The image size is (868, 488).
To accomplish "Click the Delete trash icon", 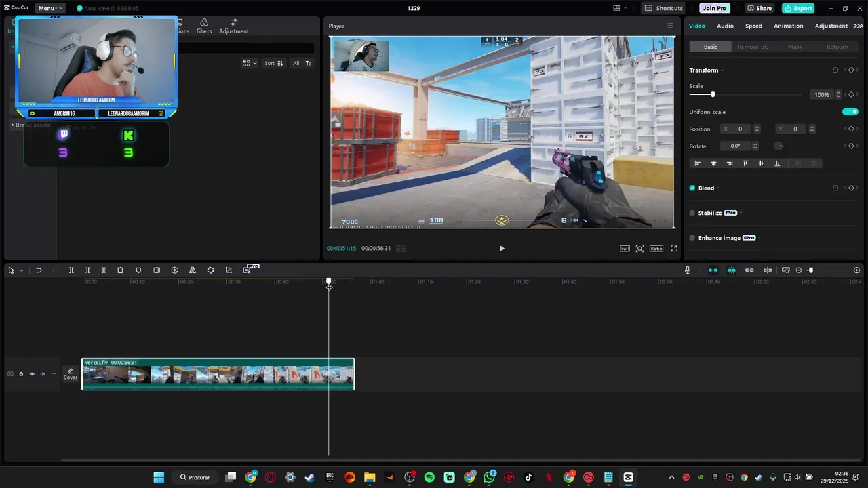I will pyautogui.click(x=120, y=270).
